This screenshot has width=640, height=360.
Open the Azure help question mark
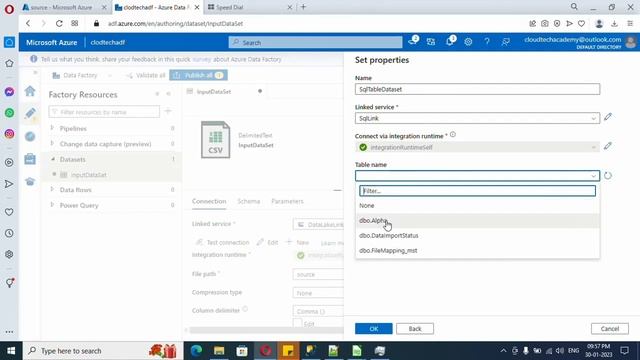tap(487, 42)
